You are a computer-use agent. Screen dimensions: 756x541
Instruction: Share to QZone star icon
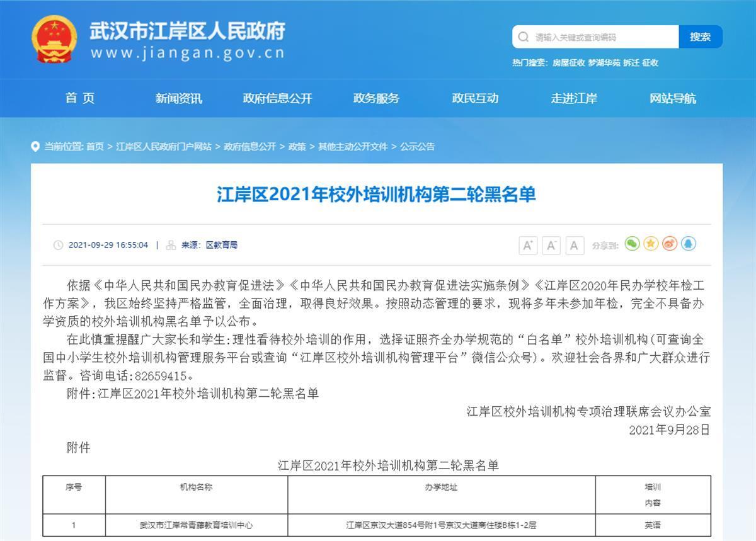(x=651, y=244)
